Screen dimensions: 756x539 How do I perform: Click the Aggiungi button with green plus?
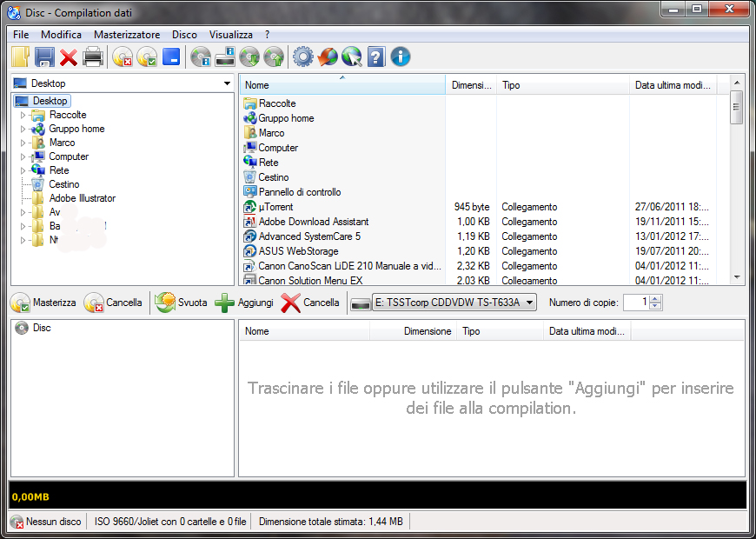[x=244, y=303]
